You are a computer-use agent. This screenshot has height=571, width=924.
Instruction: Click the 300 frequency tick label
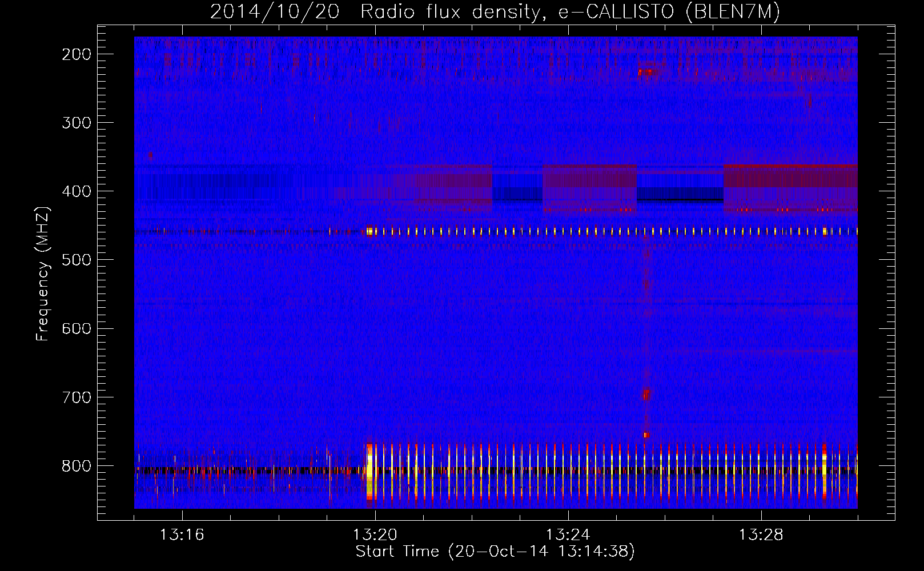coord(76,123)
